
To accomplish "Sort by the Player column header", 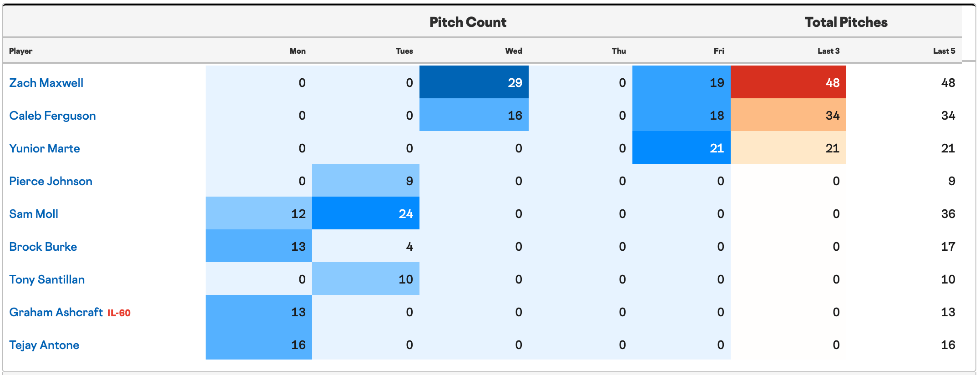I will click(21, 51).
